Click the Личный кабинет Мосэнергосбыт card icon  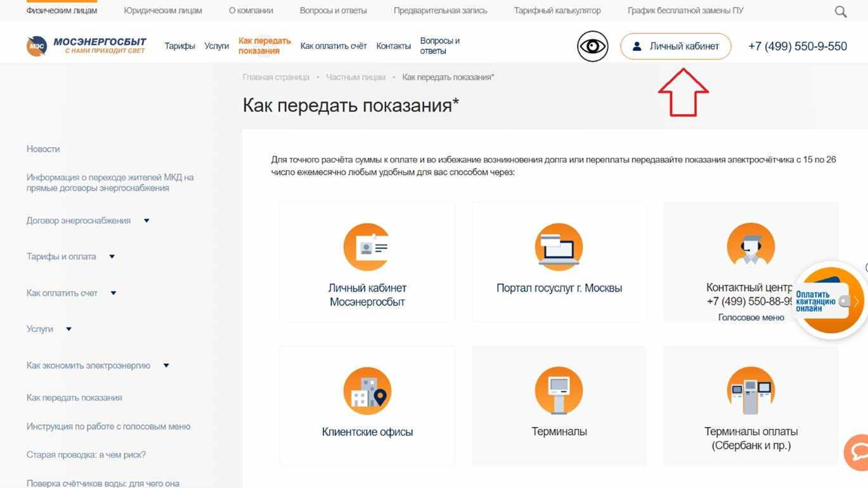367,247
